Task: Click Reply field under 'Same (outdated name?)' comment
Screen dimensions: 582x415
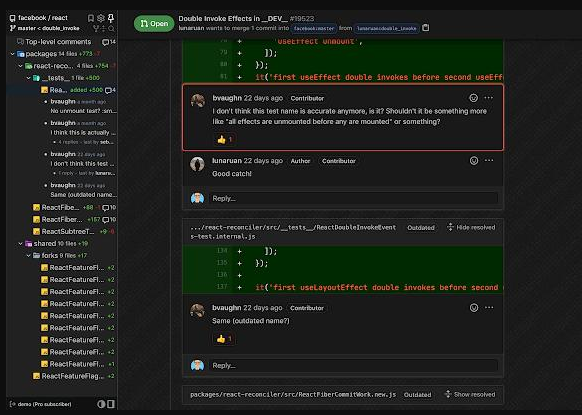Action: click(353, 366)
